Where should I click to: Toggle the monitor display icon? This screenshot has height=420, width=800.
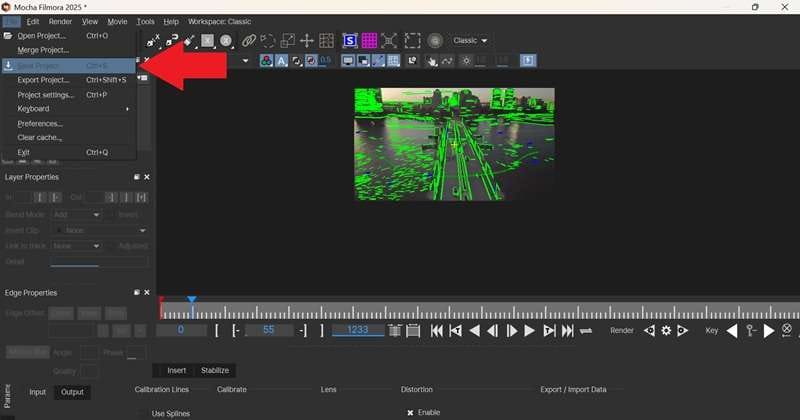(x=348, y=61)
